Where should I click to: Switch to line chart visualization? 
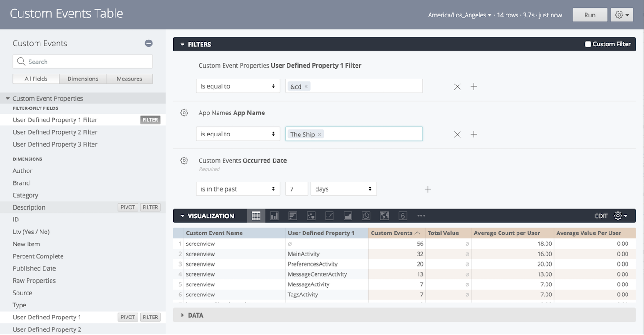coord(329,216)
